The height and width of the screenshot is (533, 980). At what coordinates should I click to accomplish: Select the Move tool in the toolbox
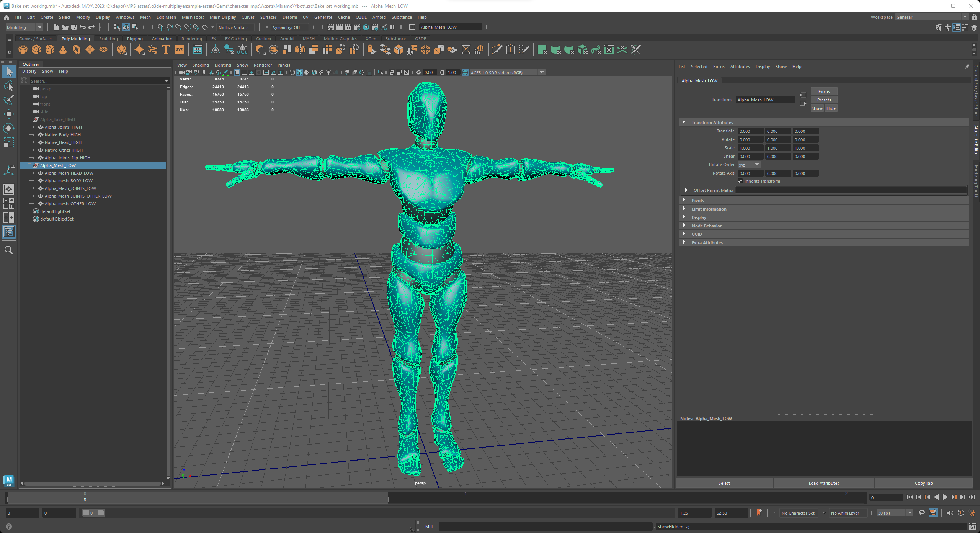pyautogui.click(x=9, y=114)
